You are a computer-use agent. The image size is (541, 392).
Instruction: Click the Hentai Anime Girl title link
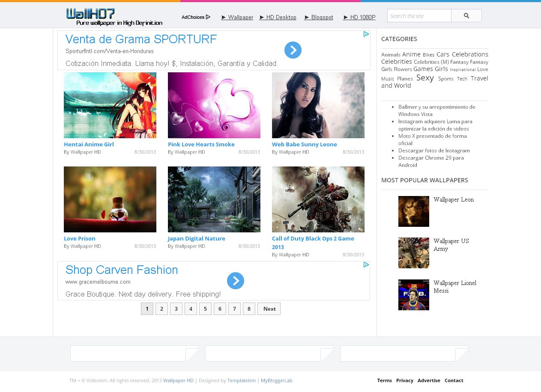[x=89, y=144]
